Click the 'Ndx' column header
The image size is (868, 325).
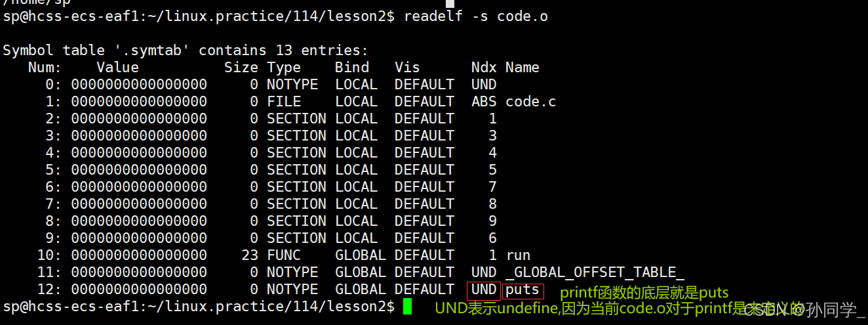click(x=484, y=68)
